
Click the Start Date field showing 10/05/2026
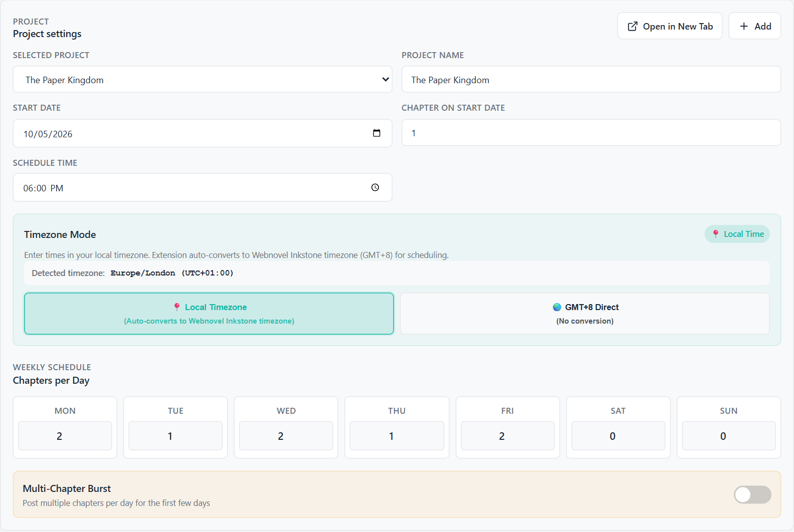tap(203, 133)
